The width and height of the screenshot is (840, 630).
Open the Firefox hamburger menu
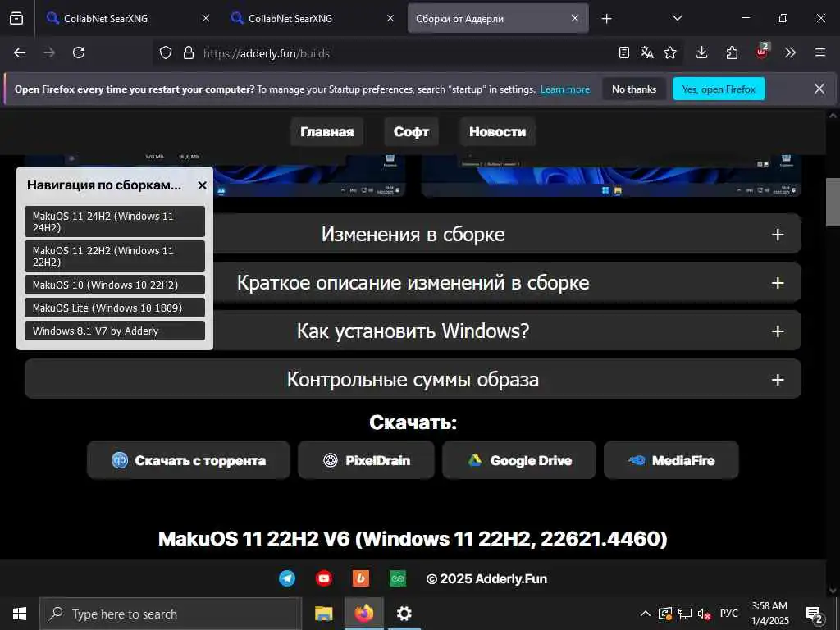tap(820, 52)
